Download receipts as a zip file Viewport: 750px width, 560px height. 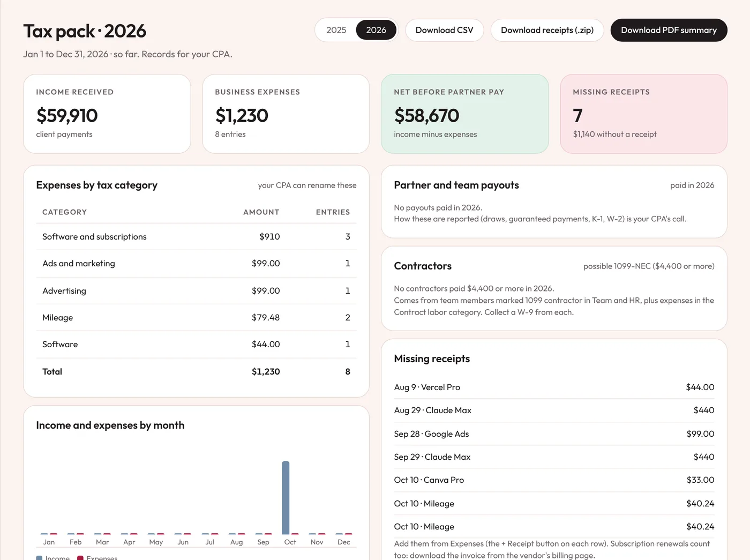click(x=547, y=30)
